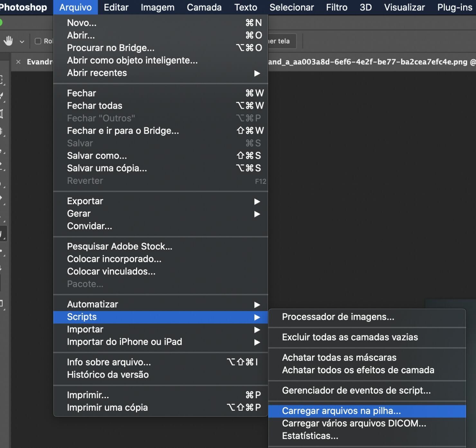Open the Selecionar menu
Image resolution: width=476 pixels, height=448 pixels.
tap(292, 7)
